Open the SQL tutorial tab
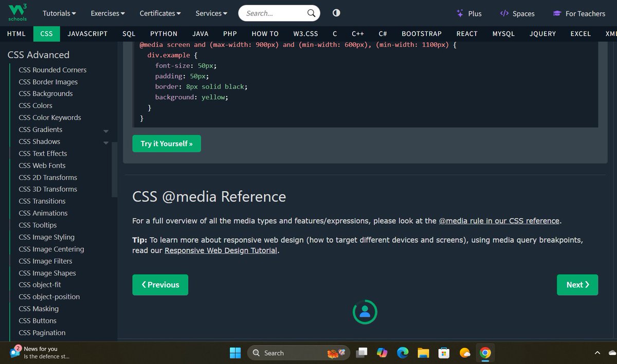This screenshot has width=617, height=364. pyautogui.click(x=129, y=33)
